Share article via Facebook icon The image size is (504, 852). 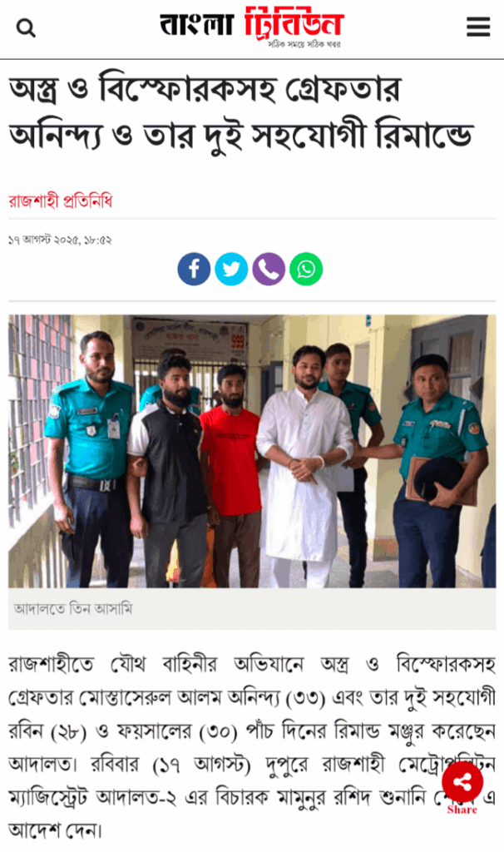click(x=194, y=269)
